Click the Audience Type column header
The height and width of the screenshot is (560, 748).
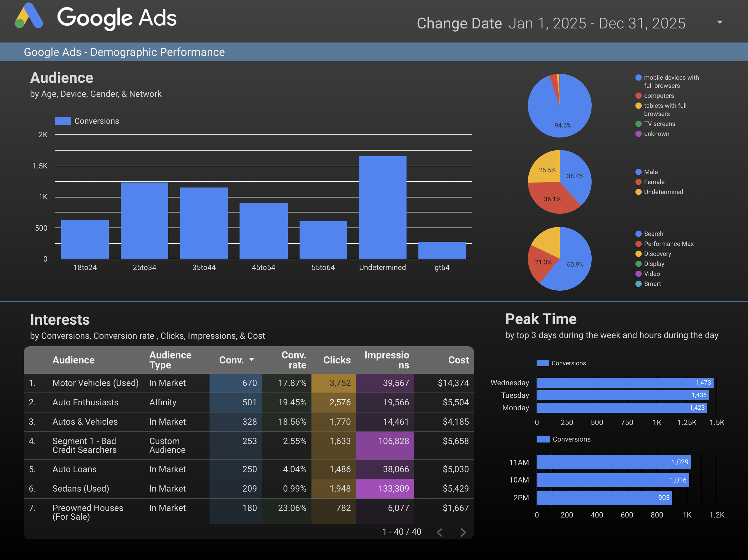point(170,360)
